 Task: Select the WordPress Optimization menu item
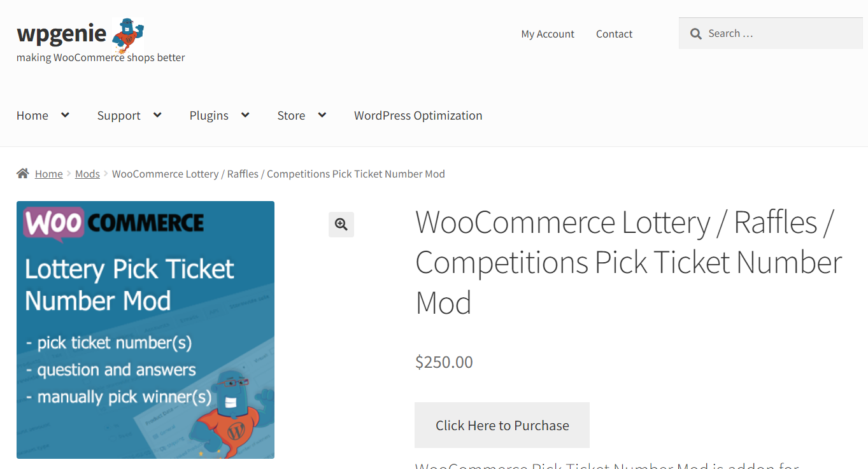click(418, 115)
